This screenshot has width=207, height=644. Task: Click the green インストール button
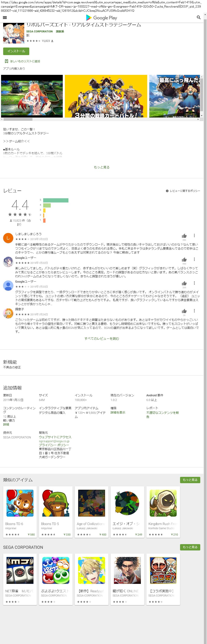coord(16,51)
